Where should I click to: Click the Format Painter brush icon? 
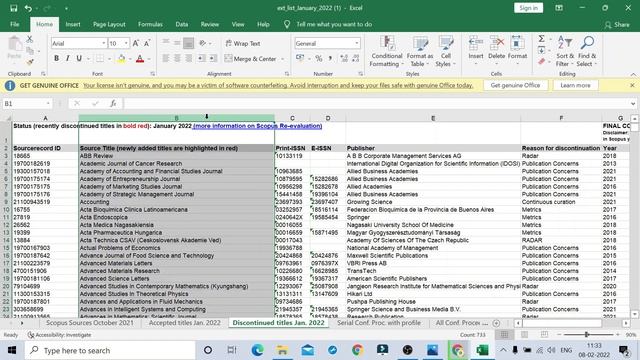[x=29, y=62]
